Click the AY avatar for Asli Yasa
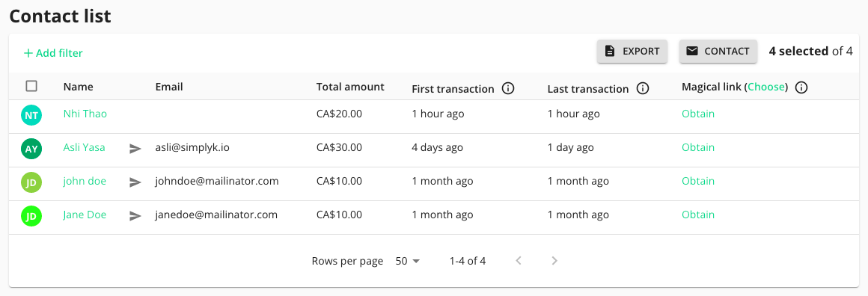 [x=31, y=149]
